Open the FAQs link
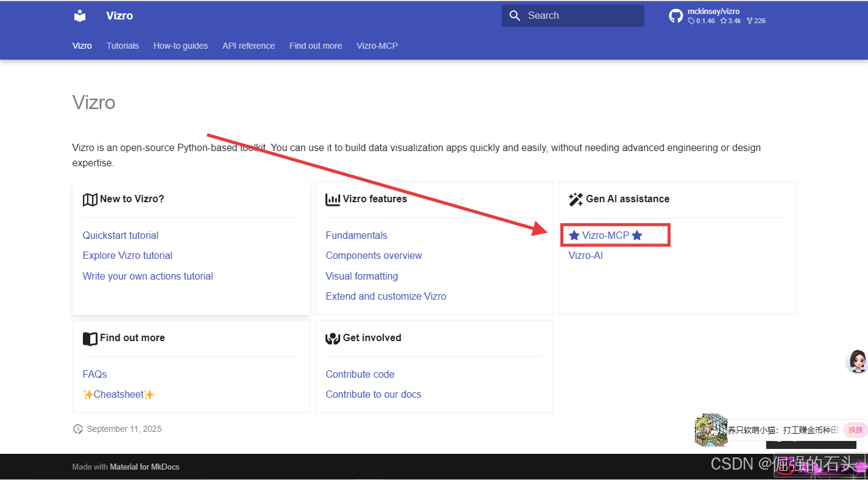The width and height of the screenshot is (868, 480). [x=95, y=374]
